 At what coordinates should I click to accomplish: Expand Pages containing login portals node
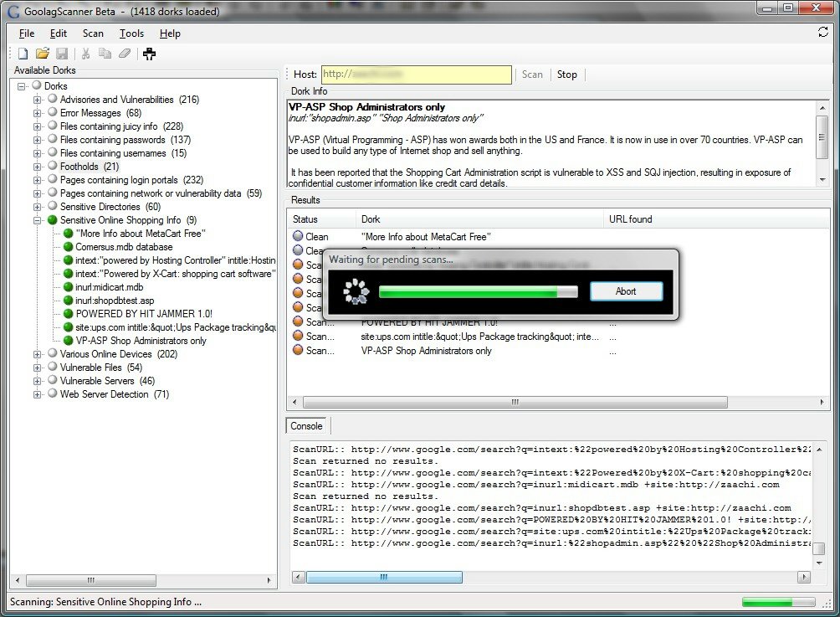(37, 180)
